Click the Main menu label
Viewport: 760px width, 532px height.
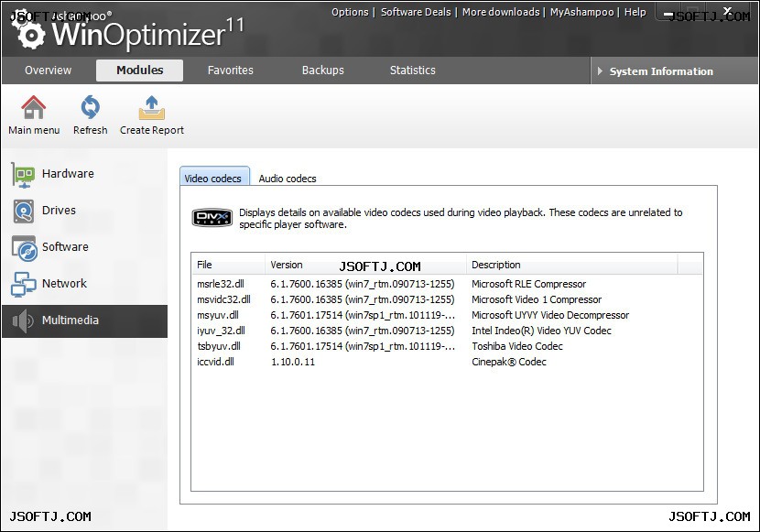34,130
